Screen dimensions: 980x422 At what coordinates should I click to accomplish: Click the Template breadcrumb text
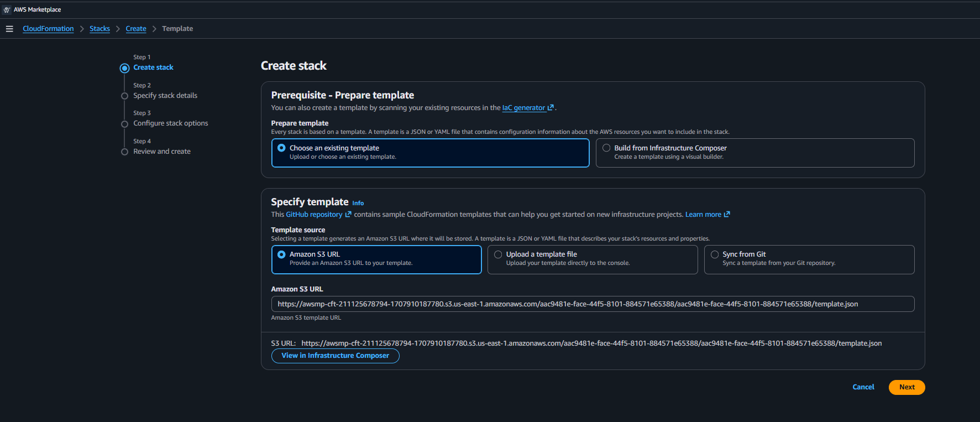coord(177,29)
